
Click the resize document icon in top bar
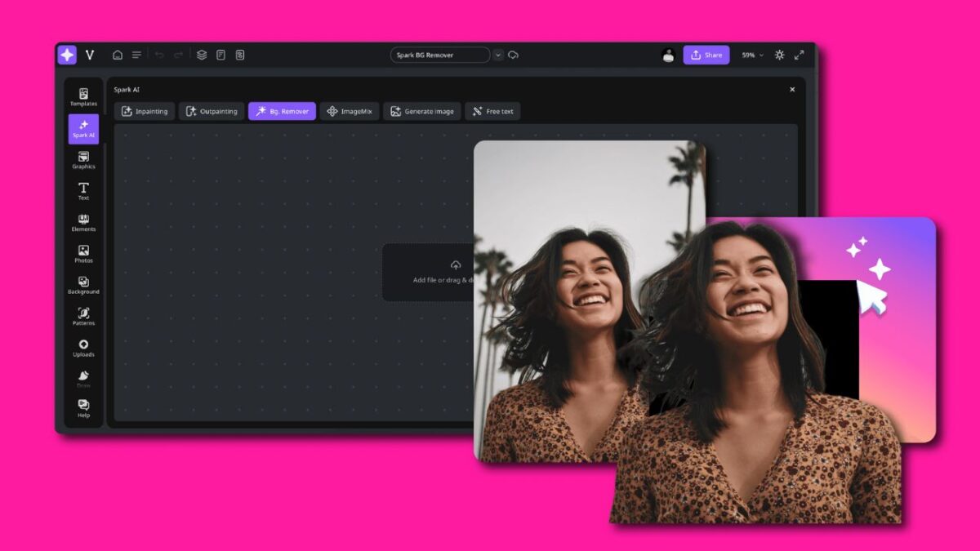tap(240, 55)
